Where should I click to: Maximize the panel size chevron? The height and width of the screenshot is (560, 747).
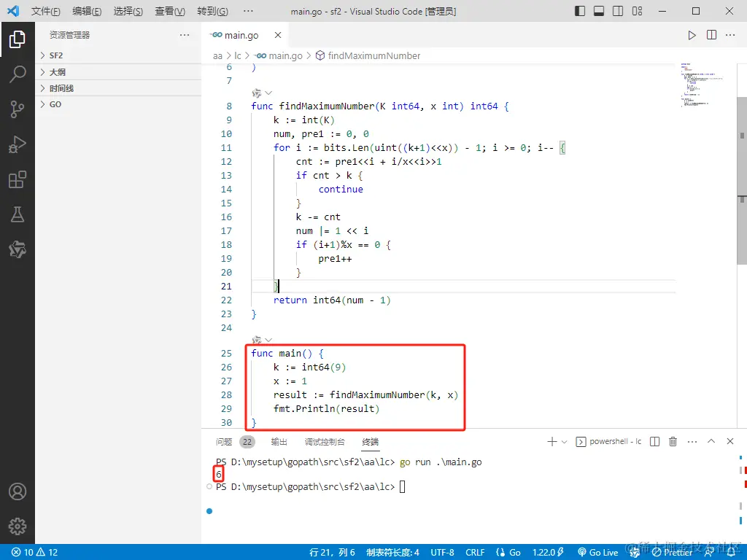click(711, 441)
